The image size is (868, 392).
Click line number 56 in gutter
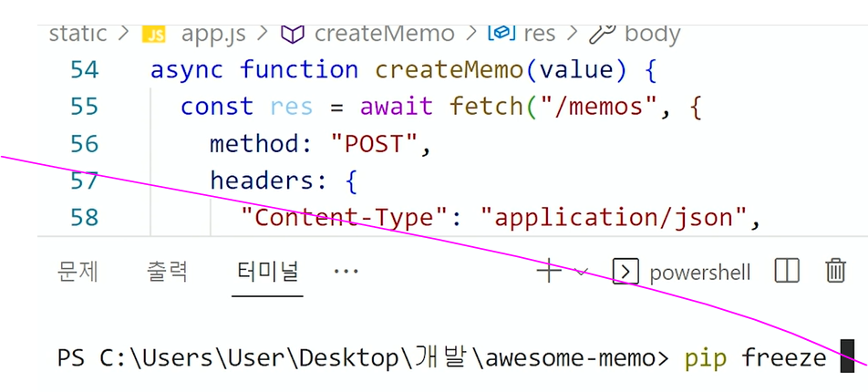(84, 144)
